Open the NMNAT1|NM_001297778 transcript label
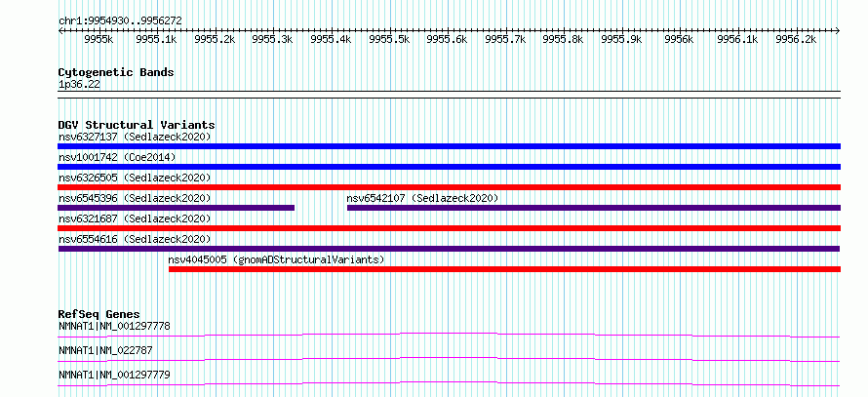Screen dimensions: 868x397 pyautogui.click(x=114, y=326)
